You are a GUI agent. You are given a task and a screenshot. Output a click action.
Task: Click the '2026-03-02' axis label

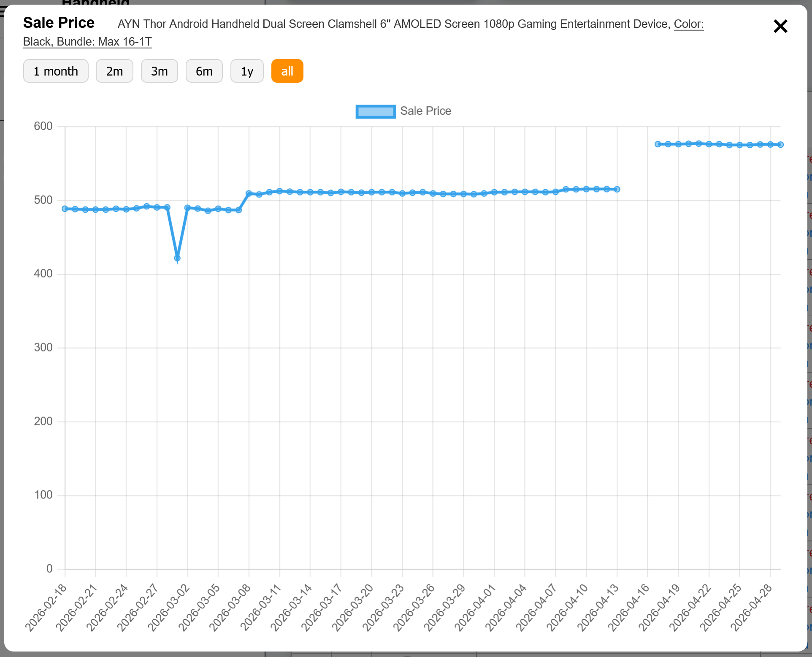(169, 608)
